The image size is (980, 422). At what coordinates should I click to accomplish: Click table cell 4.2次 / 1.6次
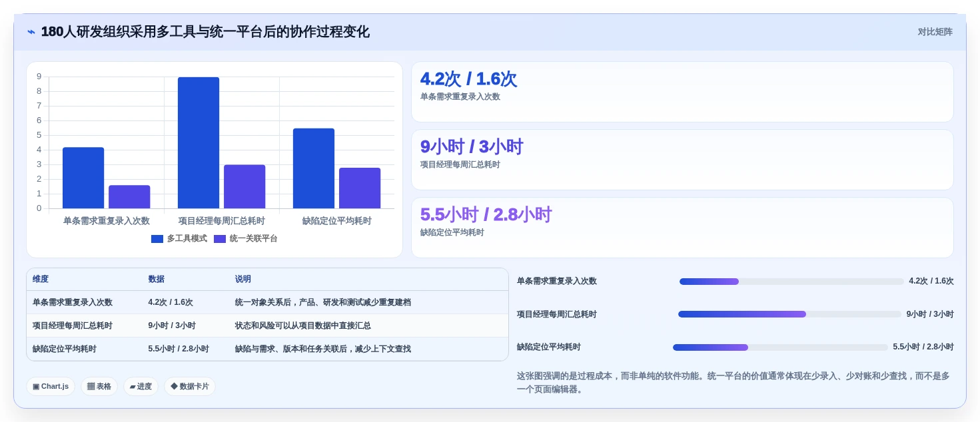171,302
